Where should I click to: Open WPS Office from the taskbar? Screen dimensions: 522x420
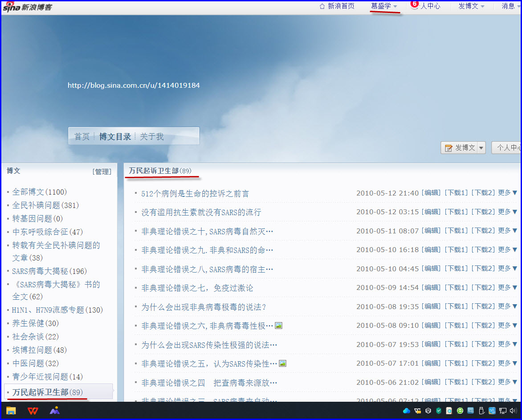tap(33, 411)
